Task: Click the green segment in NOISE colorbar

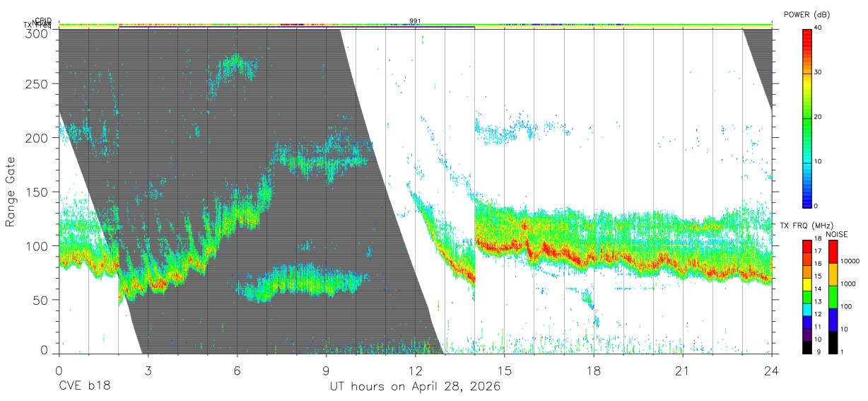Action: pos(832,296)
